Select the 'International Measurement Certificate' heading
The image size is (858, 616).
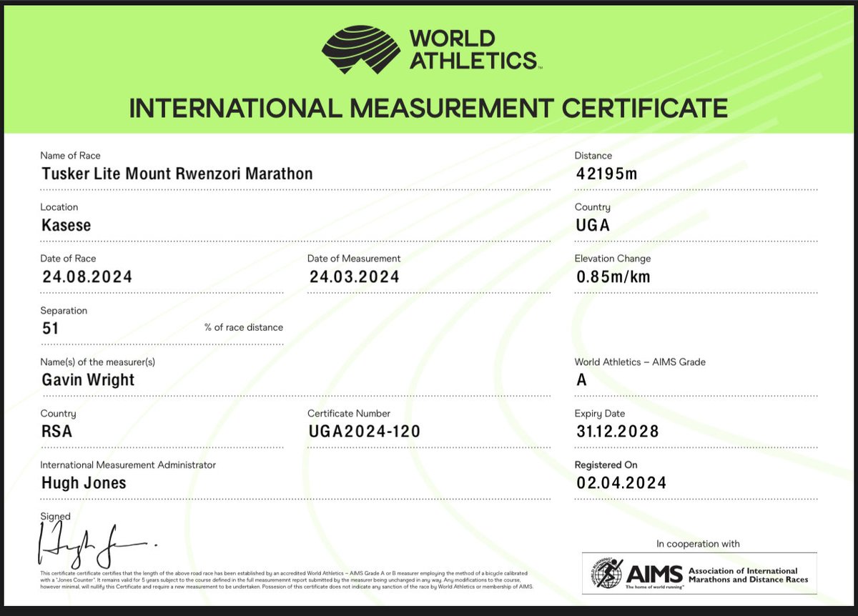[x=428, y=109]
